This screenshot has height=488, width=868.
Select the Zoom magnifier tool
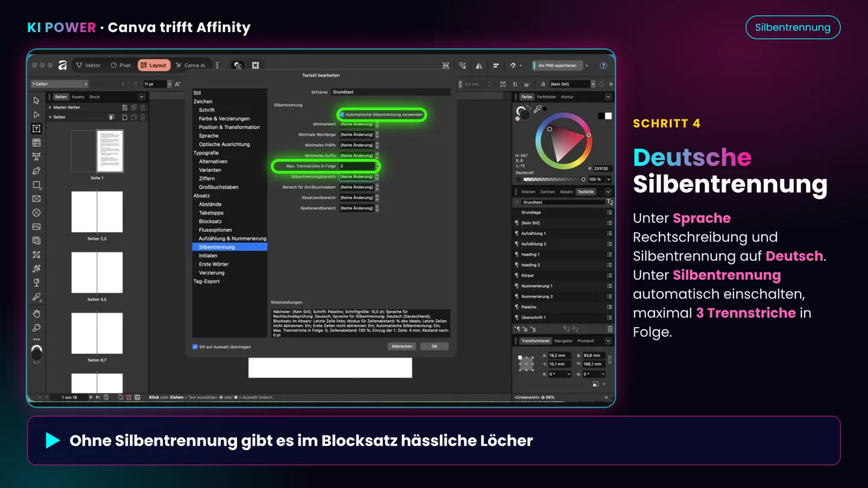36,328
